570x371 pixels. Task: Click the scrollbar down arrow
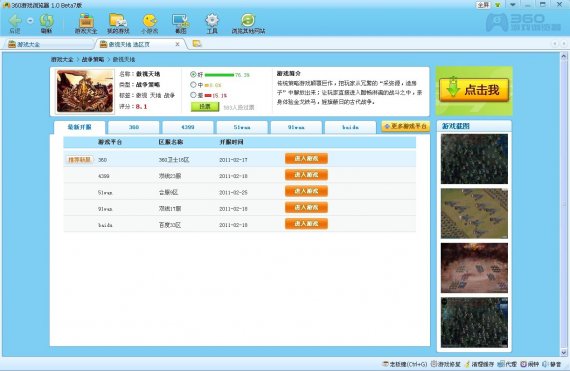(564, 352)
